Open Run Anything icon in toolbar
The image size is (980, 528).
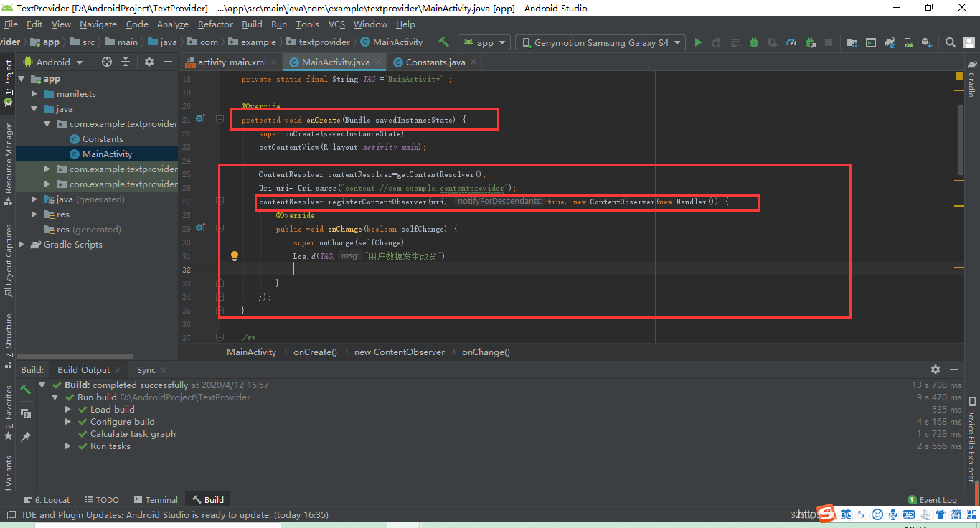coord(871,42)
